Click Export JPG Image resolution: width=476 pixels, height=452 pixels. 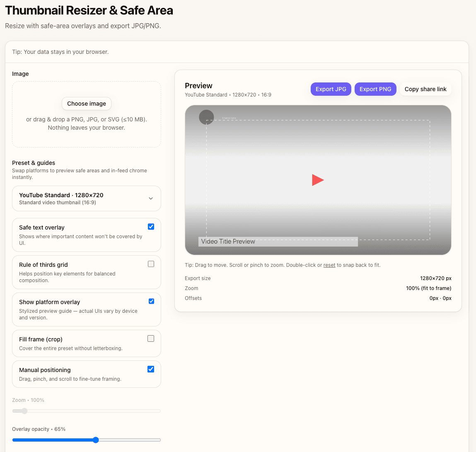331,89
